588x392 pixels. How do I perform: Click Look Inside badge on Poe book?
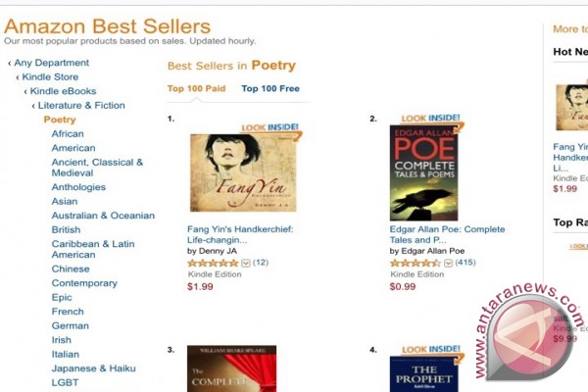click(431, 119)
